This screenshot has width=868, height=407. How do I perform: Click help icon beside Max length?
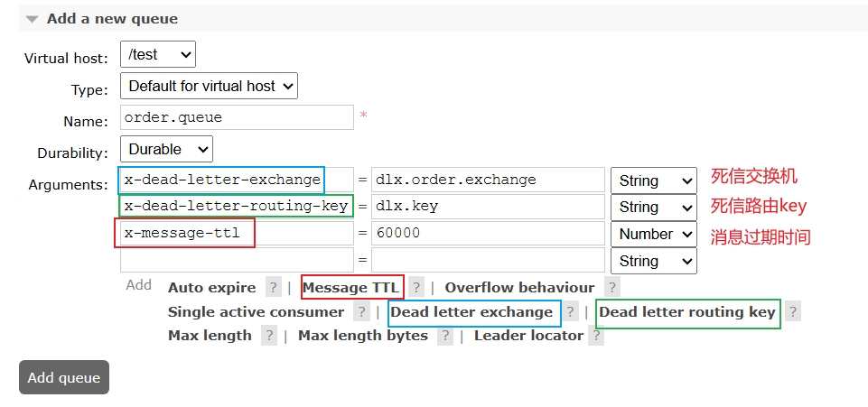click(x=268, y=336)
